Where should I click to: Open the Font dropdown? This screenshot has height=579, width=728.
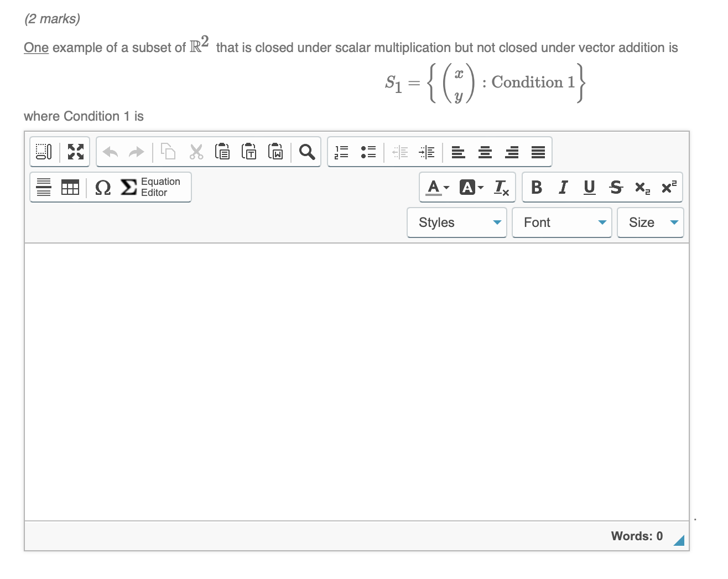[x=562, y=223]
